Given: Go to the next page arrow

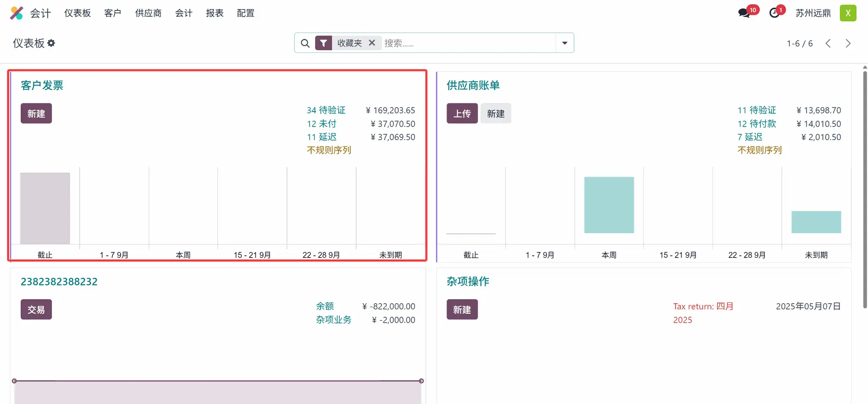Looking at the screenshot, I should tap(848, 43).
